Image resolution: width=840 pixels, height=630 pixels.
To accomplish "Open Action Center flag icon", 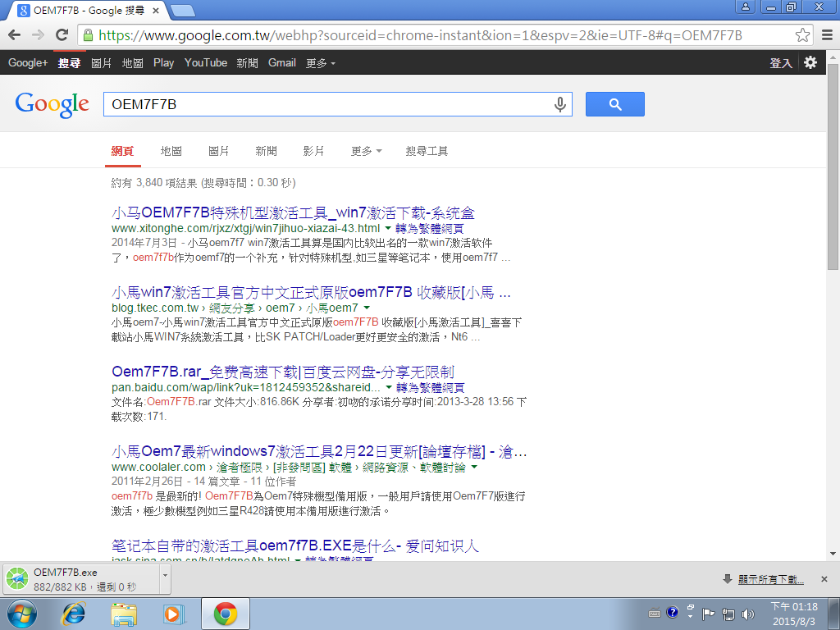I will pyautogui.click(x=709, y=614).
